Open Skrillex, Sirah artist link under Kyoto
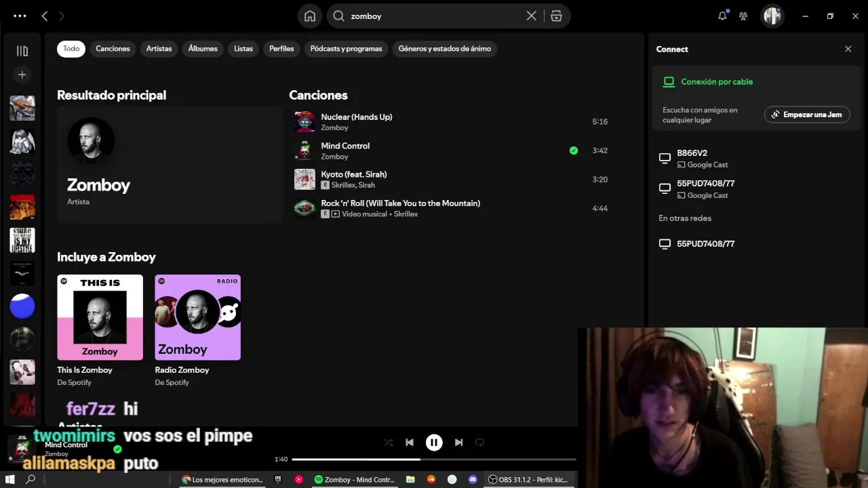 coord(353,185)
